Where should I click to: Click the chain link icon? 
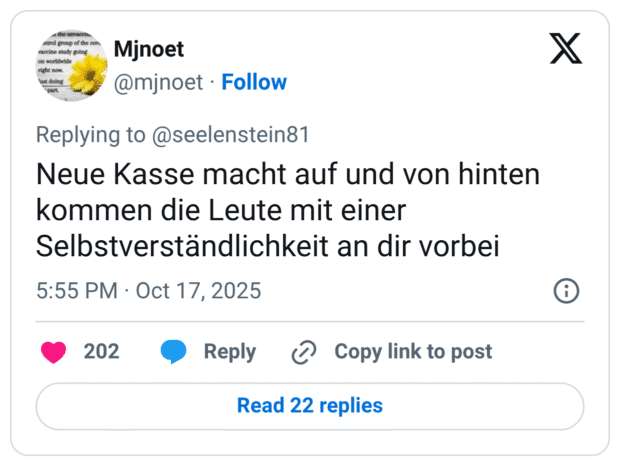click(x=303, y=352)
